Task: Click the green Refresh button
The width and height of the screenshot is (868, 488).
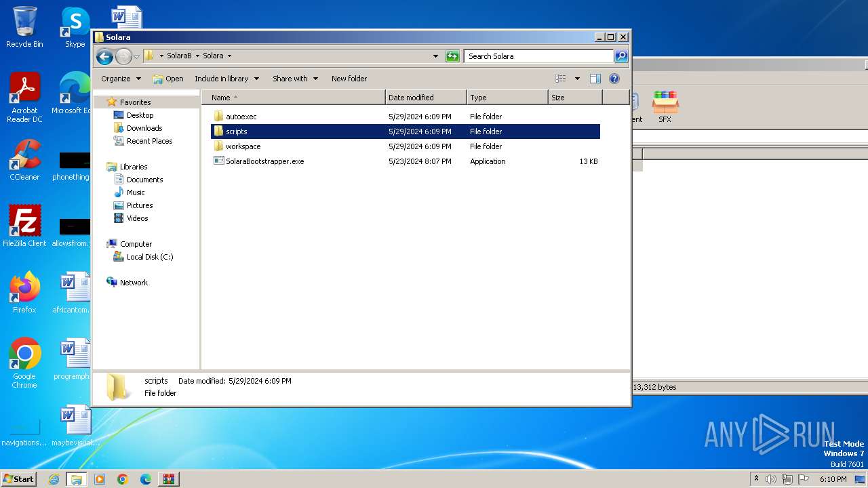Action: [452, 56]
